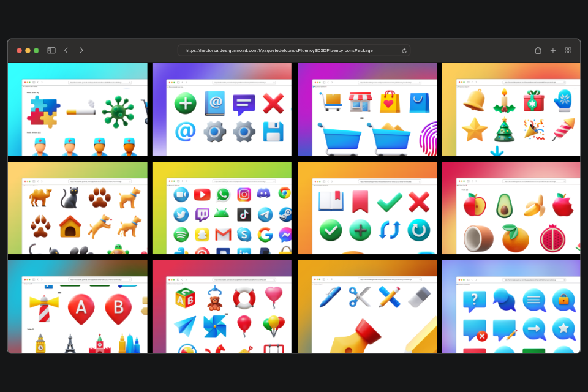Select the blue sync arrows icon
This screenshot has height=392, width=588.
pyautogui.click(x=390, y=230)
